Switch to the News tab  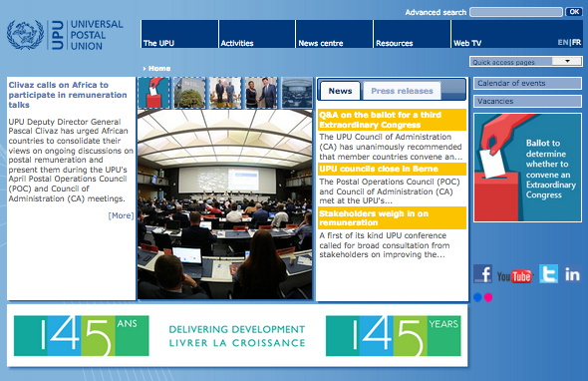pyautogui.click(x=340, y=91)
